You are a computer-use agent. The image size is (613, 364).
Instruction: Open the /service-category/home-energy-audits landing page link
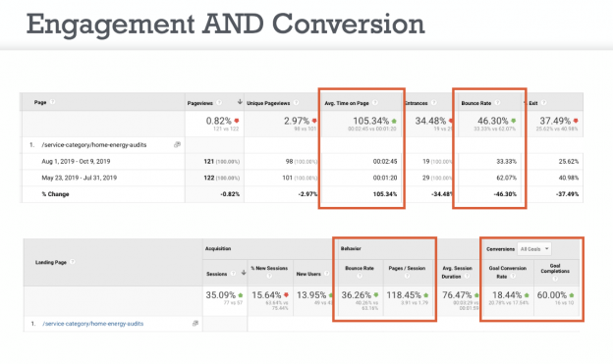93,324
